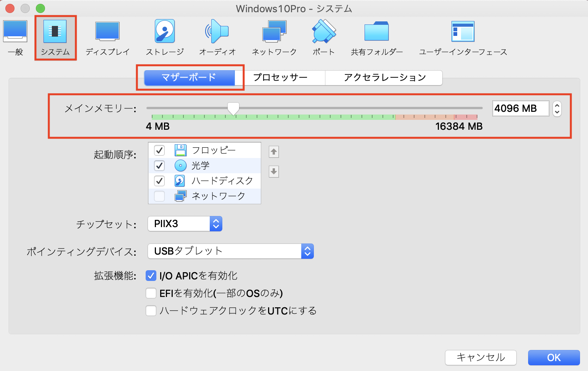Select the ハードディスク row text
The image size is (588, 371).
(x=222, y=181)
